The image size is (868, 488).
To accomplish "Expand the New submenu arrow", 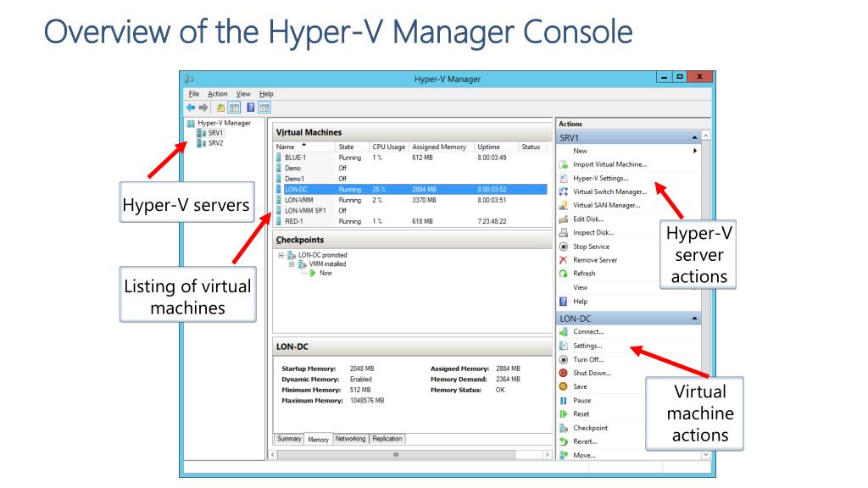I will point(695,151).
